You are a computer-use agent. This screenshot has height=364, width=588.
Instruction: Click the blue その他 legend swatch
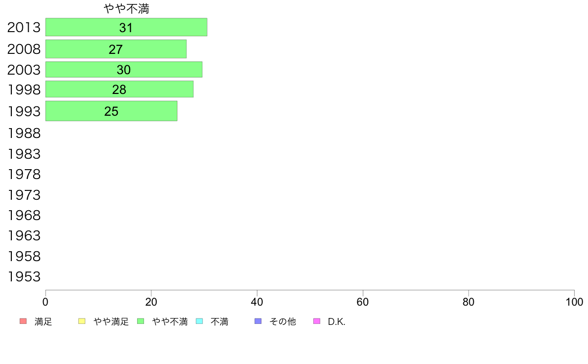click(258, 321)
